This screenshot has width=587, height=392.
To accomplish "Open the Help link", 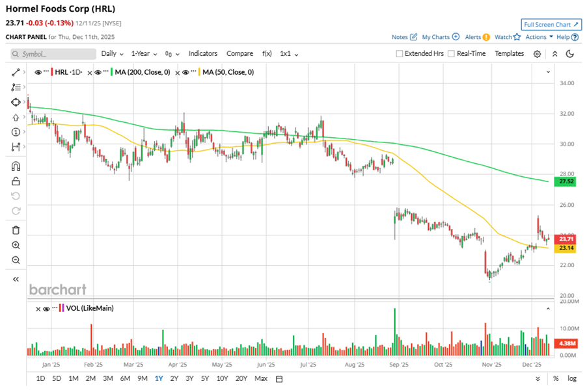I will (x=567, y=36).
